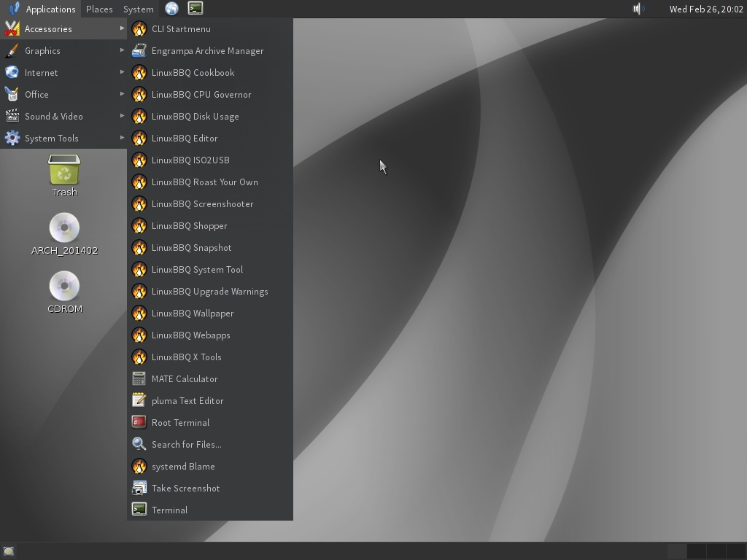Click the Graphics paintbrush icon
Image resolution: width=747 pixels, height=560 pixels.
coord(12,51)
